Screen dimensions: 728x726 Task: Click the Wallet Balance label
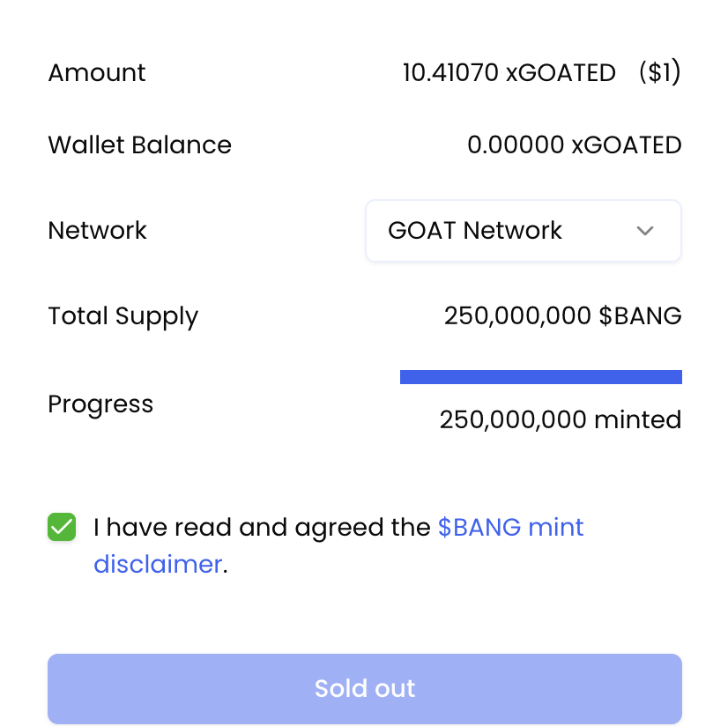(x=139, y=145)
